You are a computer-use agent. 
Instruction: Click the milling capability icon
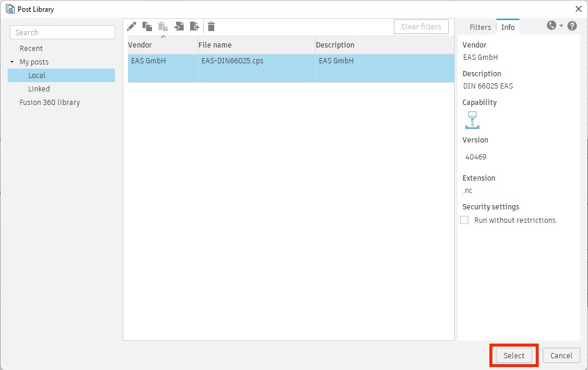point(472,120)
